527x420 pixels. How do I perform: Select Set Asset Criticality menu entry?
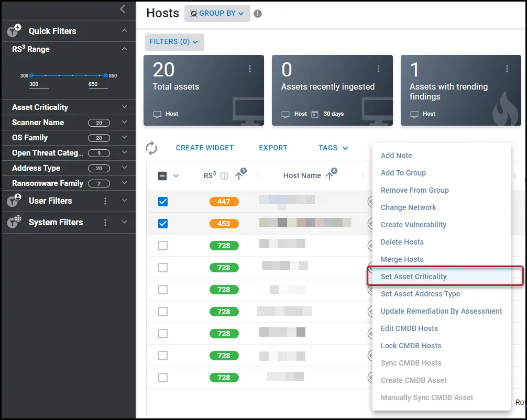[442, 277]
